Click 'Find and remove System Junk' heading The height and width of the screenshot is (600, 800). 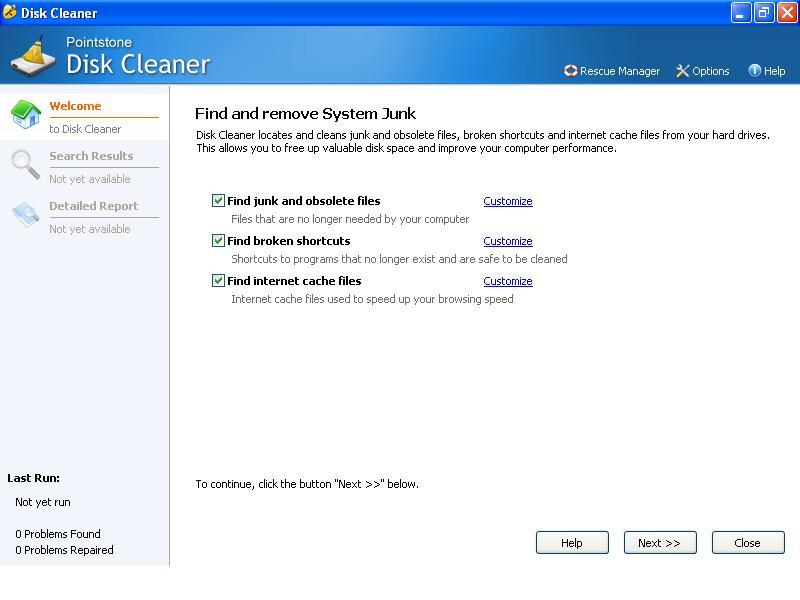(305, 113)
